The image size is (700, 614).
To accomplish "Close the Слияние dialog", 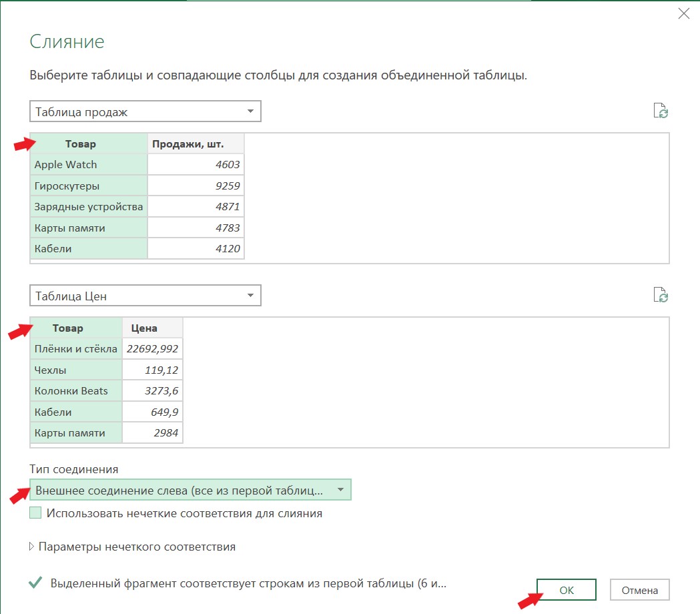I will (683, 13).
